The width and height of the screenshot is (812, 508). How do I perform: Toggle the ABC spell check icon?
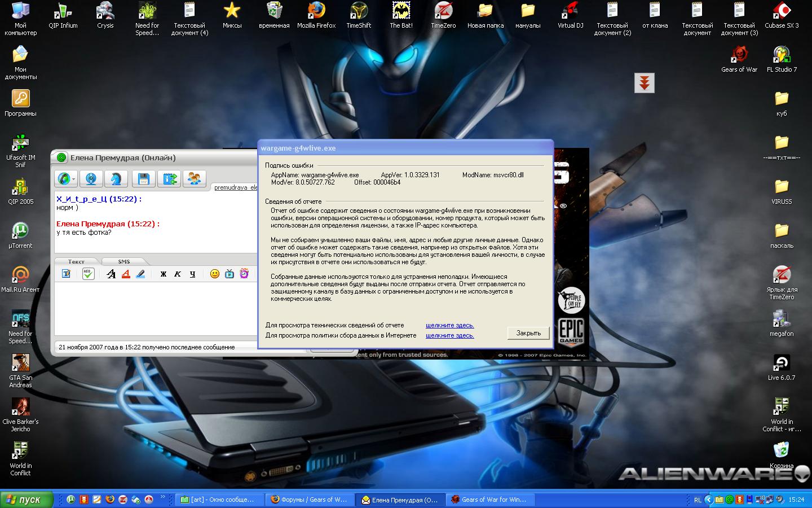(88, 274)
